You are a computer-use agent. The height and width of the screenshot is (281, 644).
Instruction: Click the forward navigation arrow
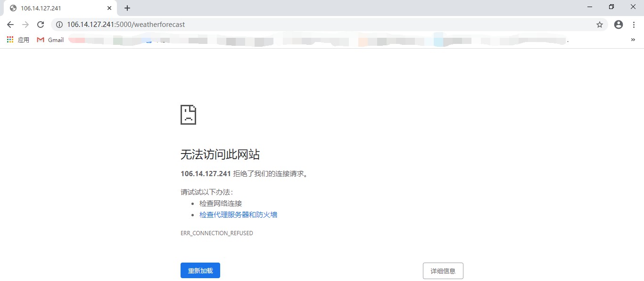point(25,25)
